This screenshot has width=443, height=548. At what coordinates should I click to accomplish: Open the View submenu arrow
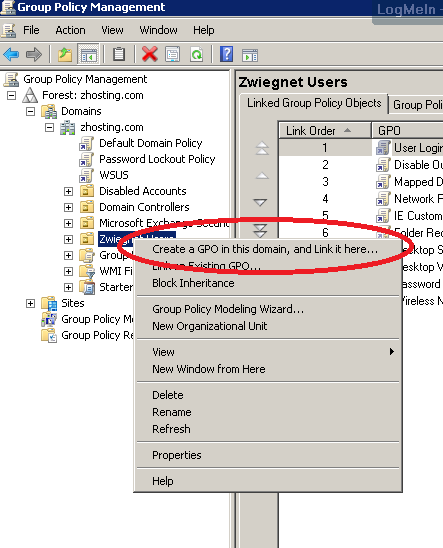pyautogui.click(x=392, y=352)
